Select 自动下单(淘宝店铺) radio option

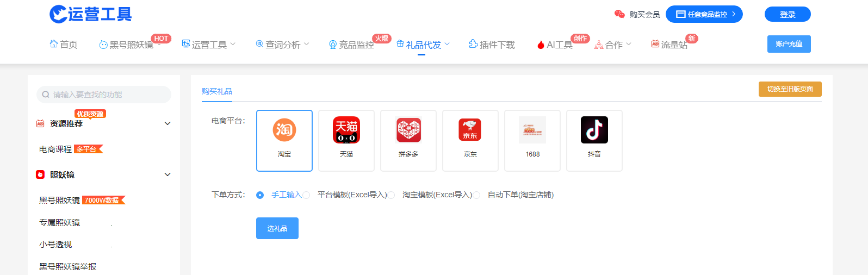click(476, 195)
